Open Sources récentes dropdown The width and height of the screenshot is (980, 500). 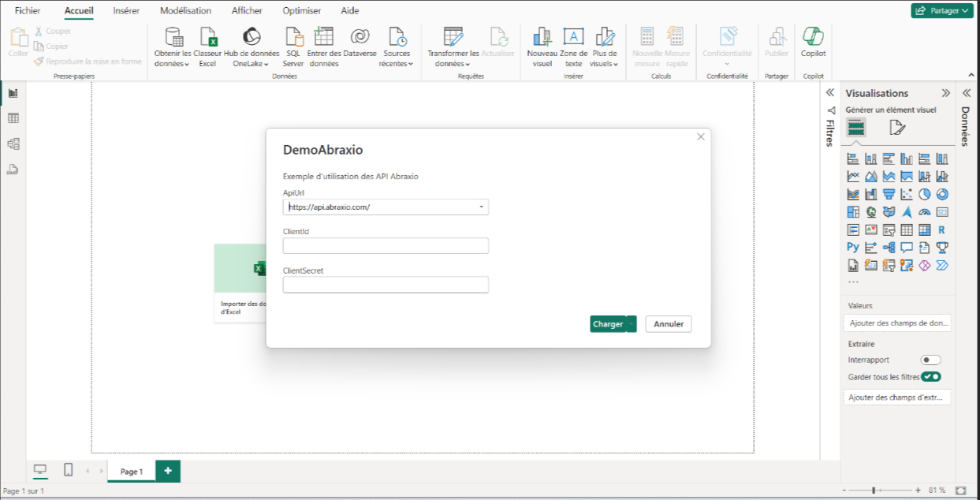[x=397, y=47]
